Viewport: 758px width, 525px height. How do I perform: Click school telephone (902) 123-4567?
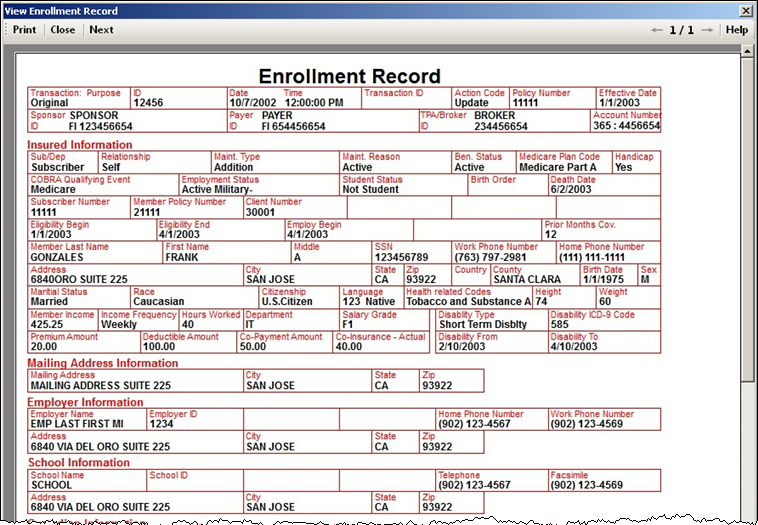coord(474,485)
